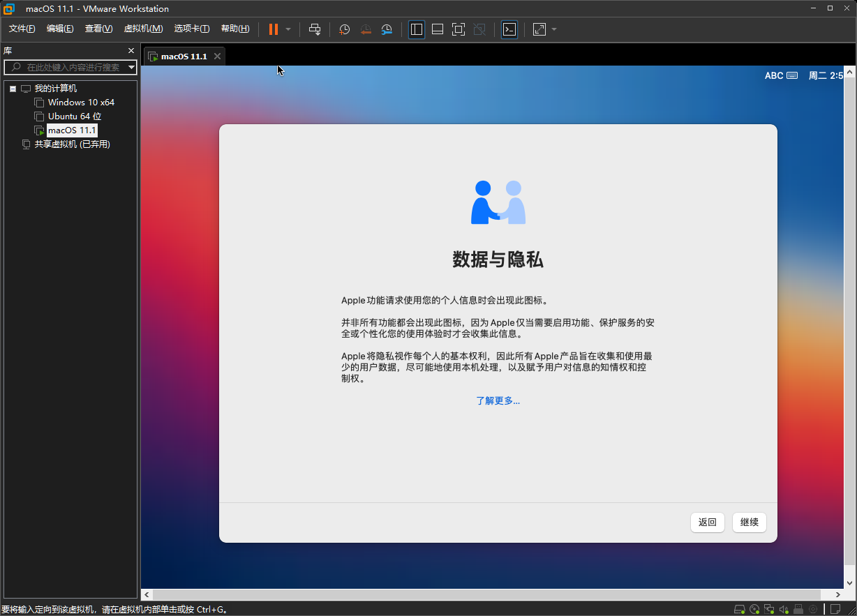Toggle the thumbnail bar view icon
This screenshot has width=857, height=616.
coord(438,29)
